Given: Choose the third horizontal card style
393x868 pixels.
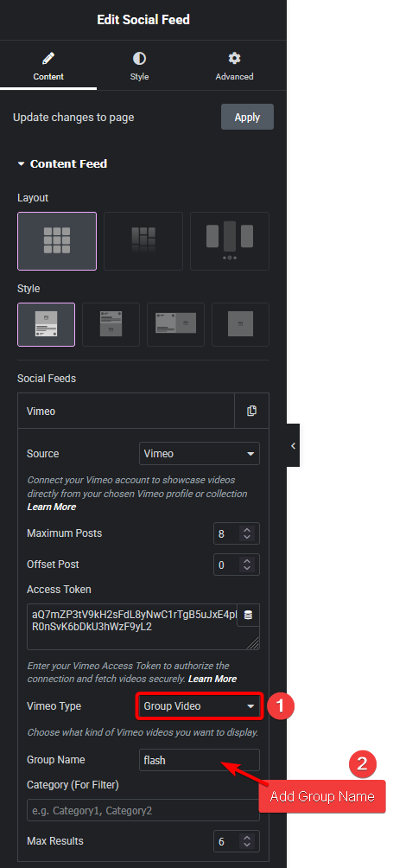Looking at the screenshot, I should 175,324.
